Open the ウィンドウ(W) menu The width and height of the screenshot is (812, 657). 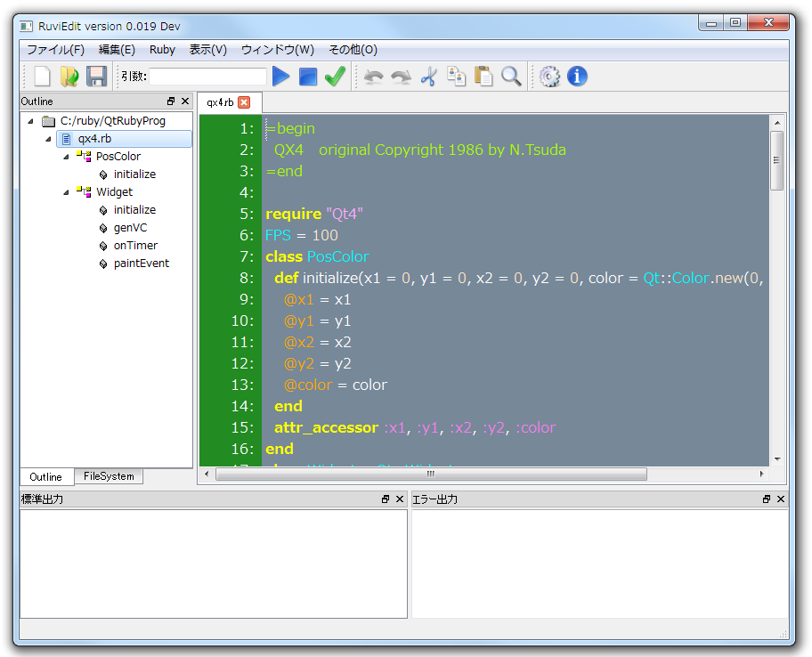[x=278, y=50]
